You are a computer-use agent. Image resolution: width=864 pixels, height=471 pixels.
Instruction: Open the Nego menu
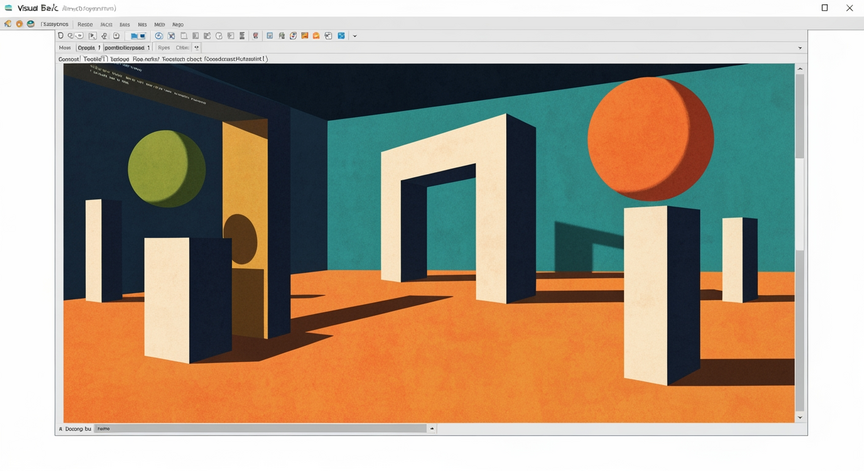(178, 24)
